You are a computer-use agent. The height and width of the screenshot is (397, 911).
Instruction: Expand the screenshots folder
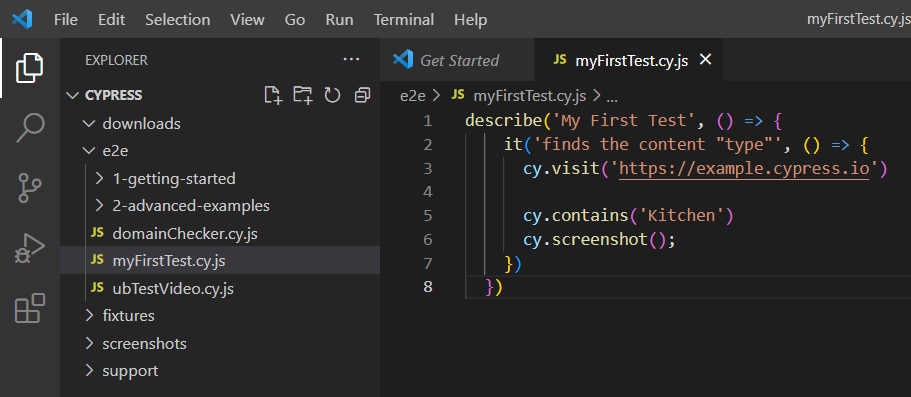pyautogui.click(x=220, y=344)
